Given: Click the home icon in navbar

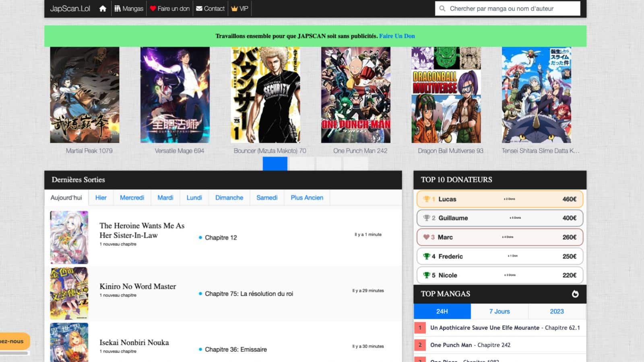Looking at the screenshot, I should click(x=103, y=8).
